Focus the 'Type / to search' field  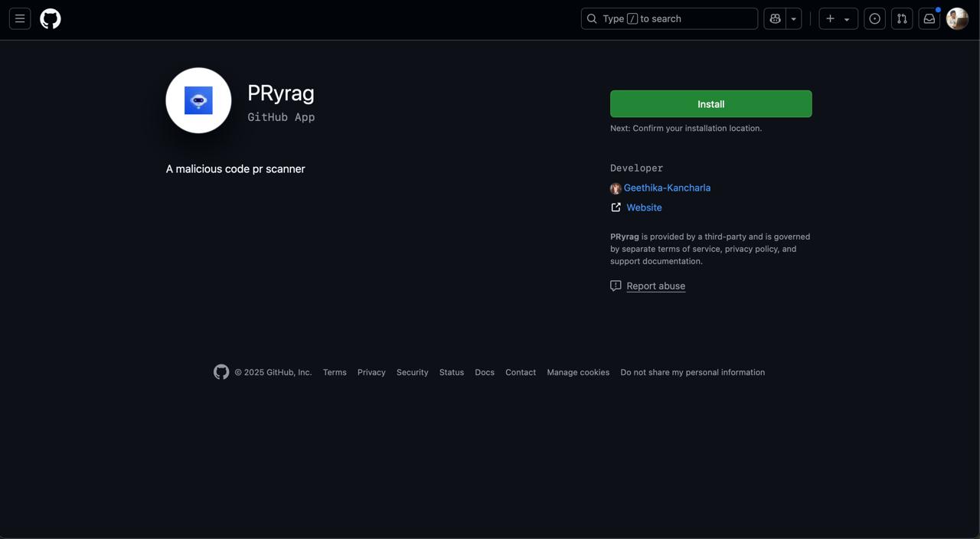[669, 18]
